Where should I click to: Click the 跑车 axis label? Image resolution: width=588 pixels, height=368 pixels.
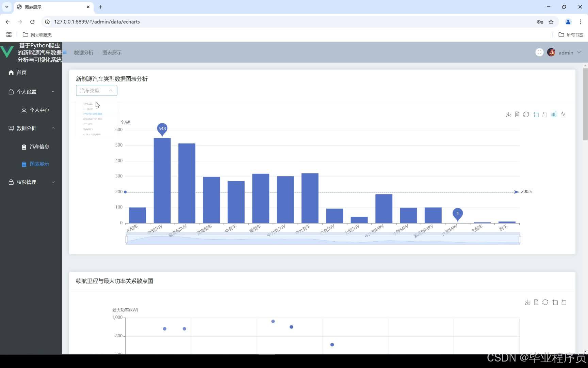[503, 228]
